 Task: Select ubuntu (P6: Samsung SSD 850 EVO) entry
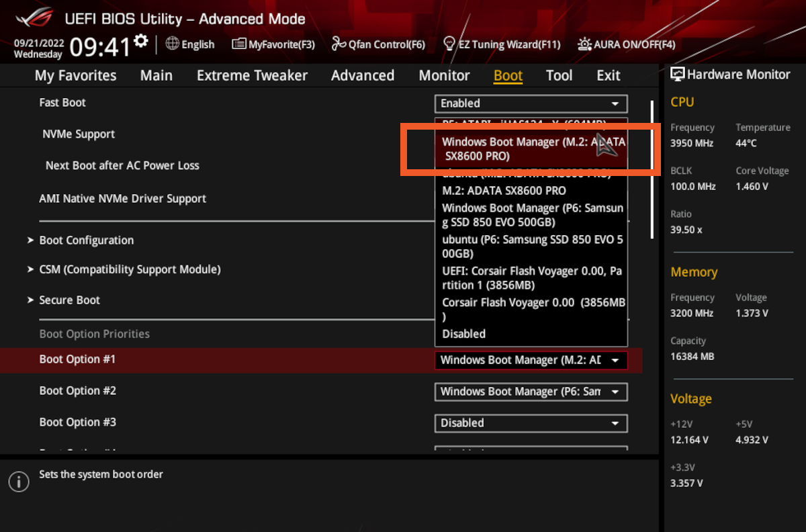(532, 247)
